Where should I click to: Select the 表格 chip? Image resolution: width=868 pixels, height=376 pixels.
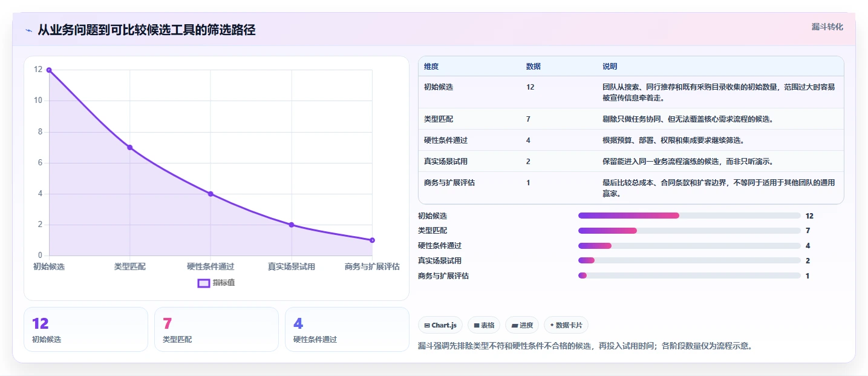pos(484,325)
